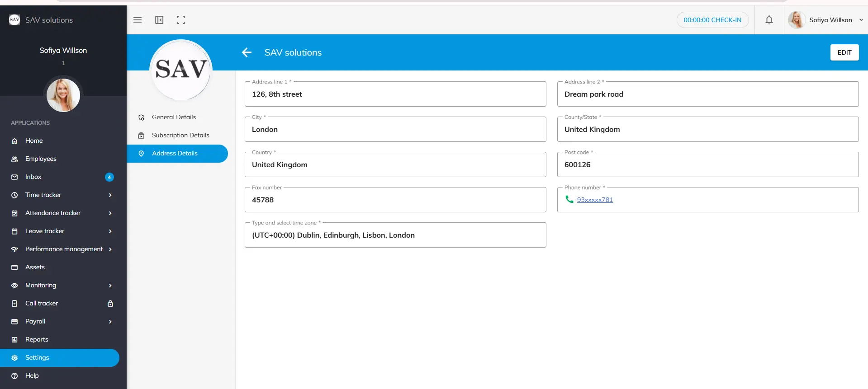The image size is (868, 389).
Task: Open Reports from the sidebar
Action: [x=37, y=340]
